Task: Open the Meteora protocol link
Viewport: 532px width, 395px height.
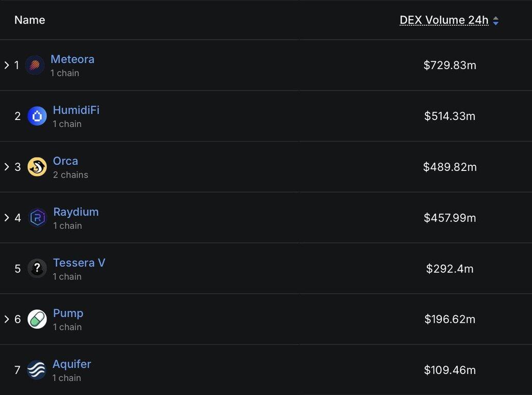Action: 72,59
